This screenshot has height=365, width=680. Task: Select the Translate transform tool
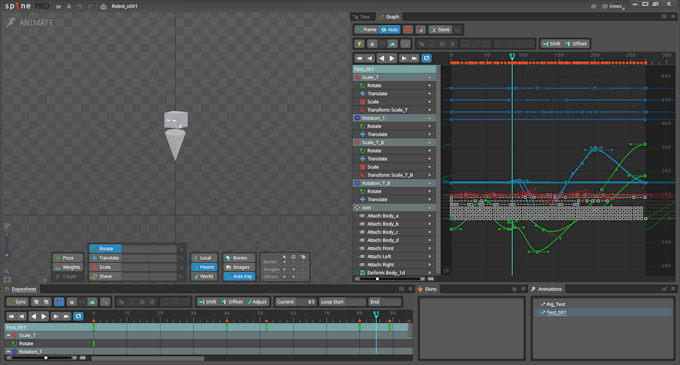pyautogui.click(x=105, y=258)
